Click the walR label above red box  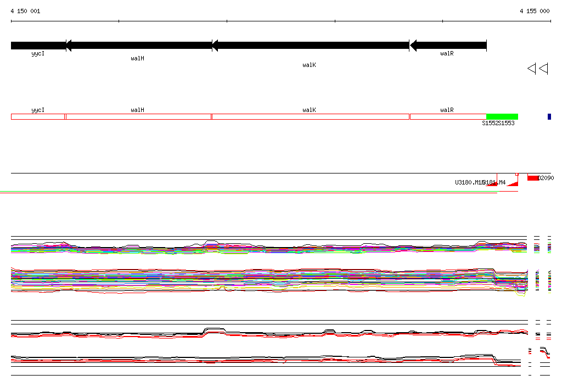[x=447, y=110]
